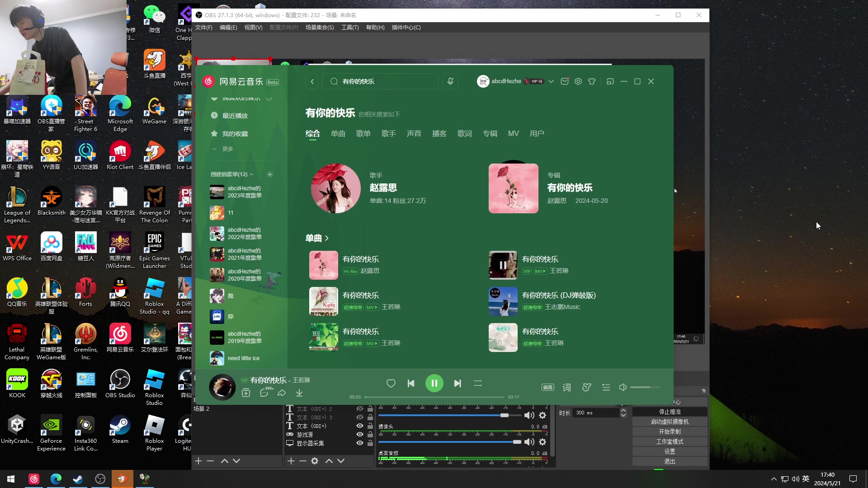Change the playback loop mode
The height and width of the screenshot is (488, 868).
coord(478,383)
